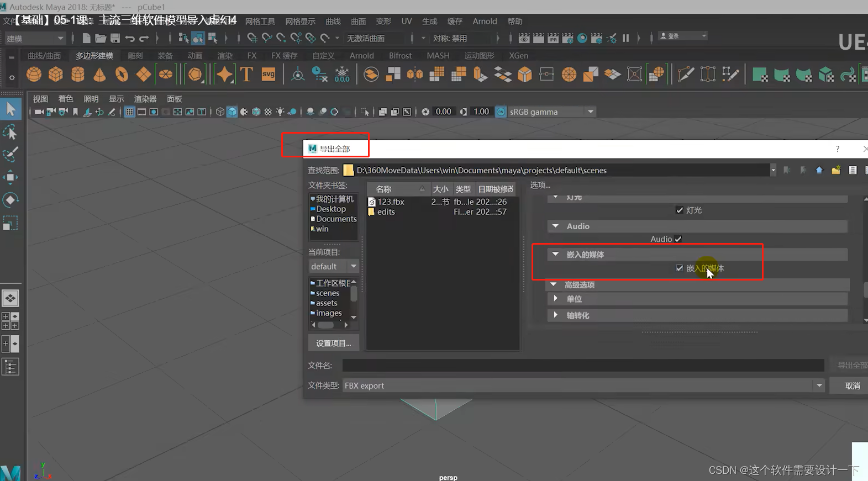Open the UV menu
Screen dimensions: 868x481
click(x=407, y=21)
